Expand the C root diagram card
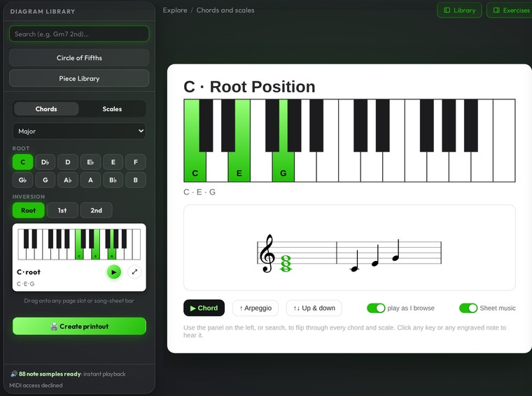 (134, 272)
